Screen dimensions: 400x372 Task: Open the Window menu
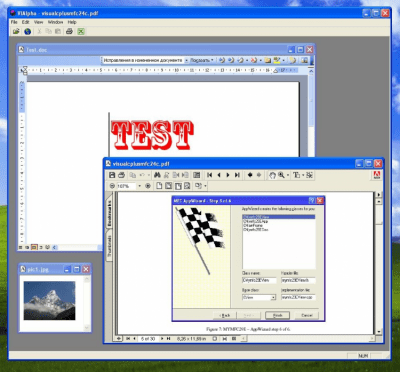click(55, 22)
